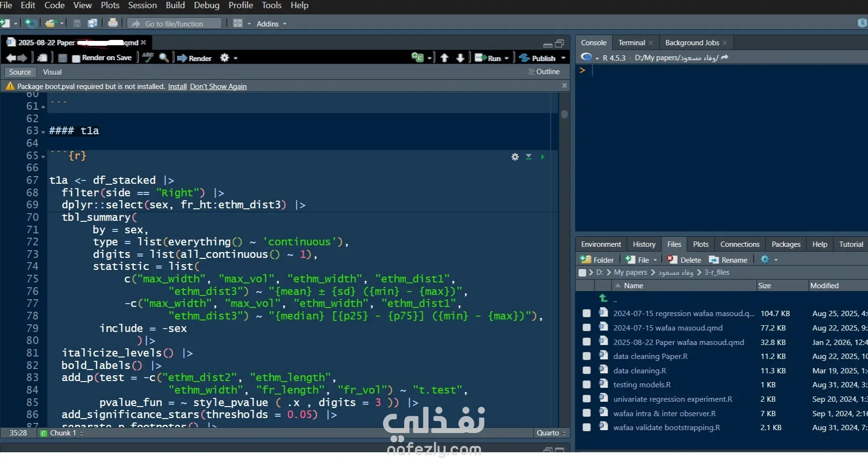
Task: Open the Environment tab
Action: point(601,244)
